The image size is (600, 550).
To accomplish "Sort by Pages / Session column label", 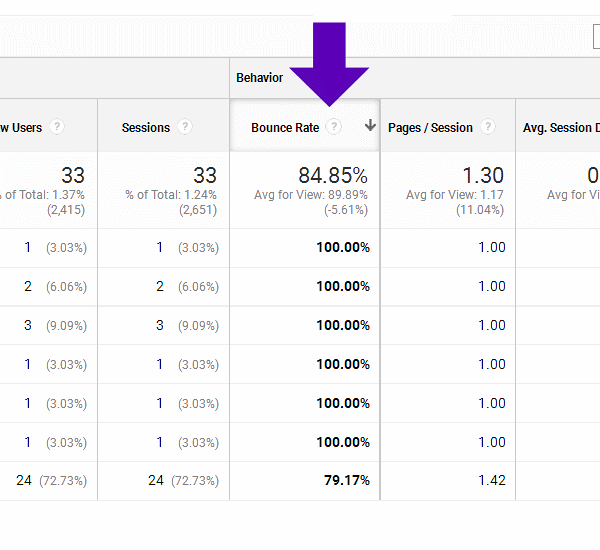I will pos(430,128).
